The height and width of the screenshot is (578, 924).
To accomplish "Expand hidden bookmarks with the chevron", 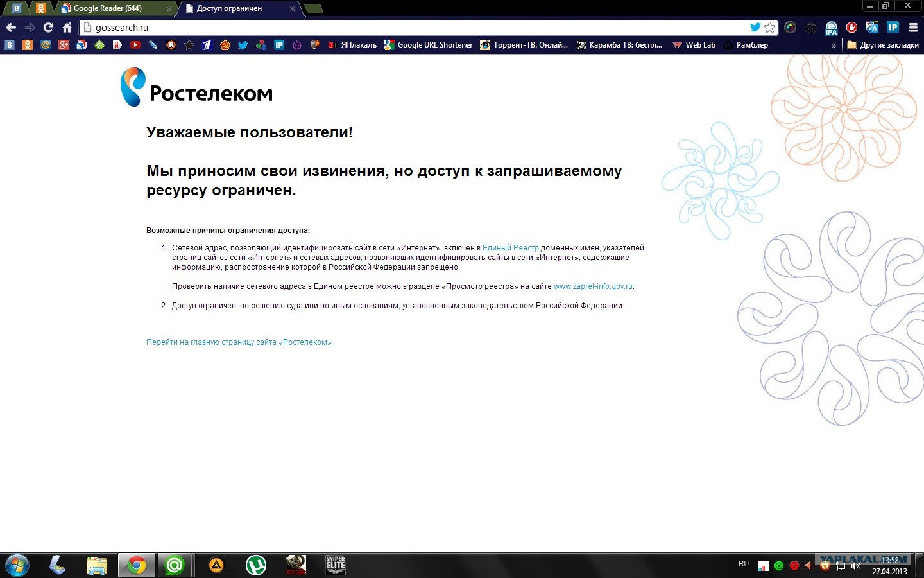I will (x=834, y=46).
